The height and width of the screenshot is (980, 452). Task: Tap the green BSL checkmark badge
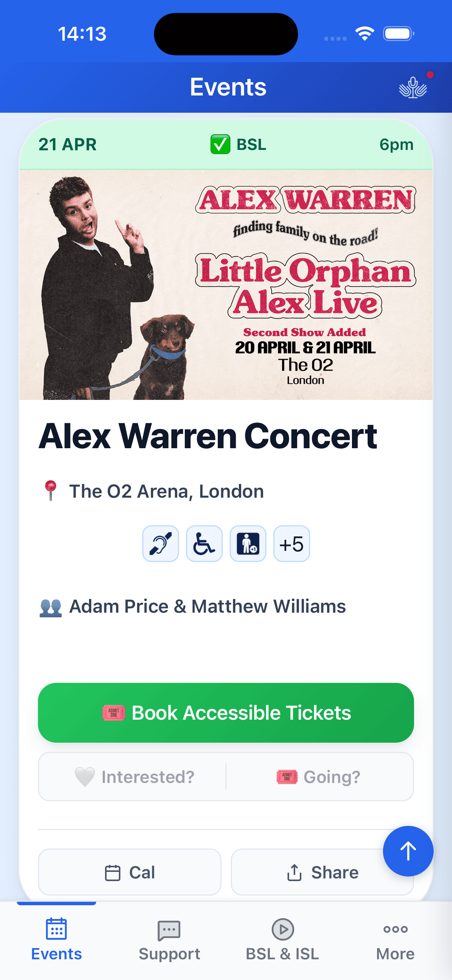[220, 145]
